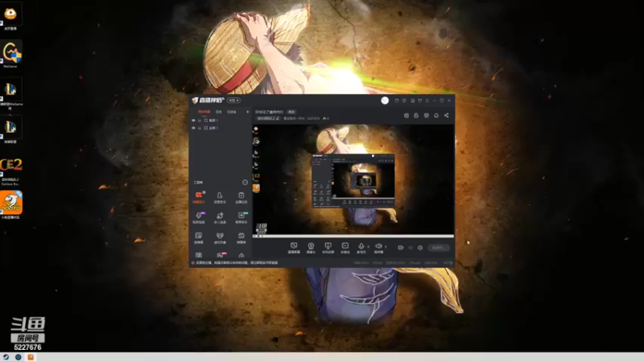Click the blue globe icon in the taskbar

coord(18,357)
